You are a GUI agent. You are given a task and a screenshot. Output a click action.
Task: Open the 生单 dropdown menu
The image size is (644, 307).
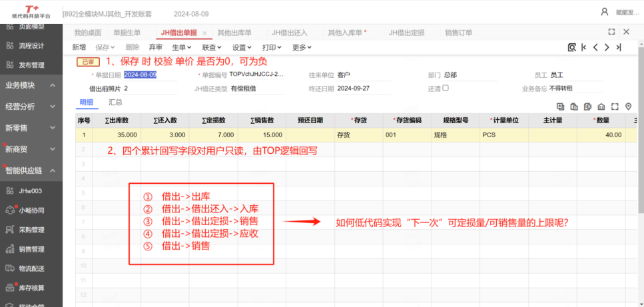click(x=182, y=47)
